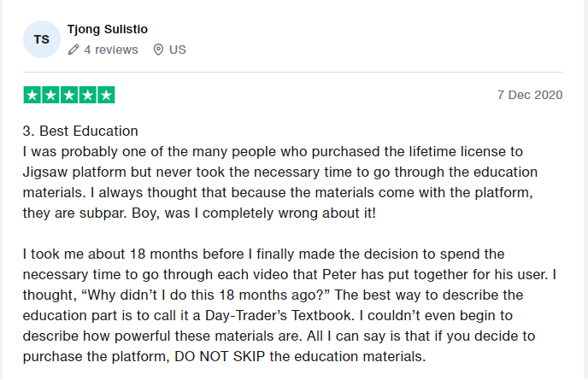Click the first green rating star
Viewport: 588px width, 380px height.
[32, 95]
